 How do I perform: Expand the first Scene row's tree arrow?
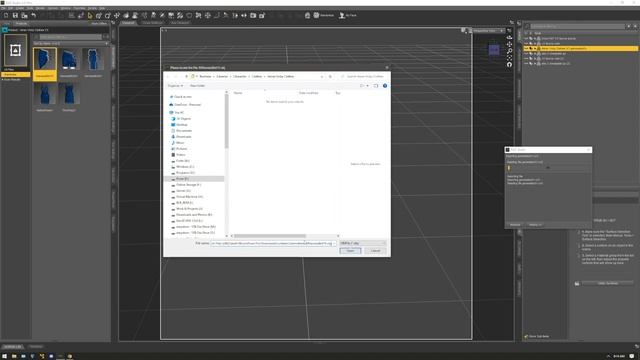point(535,38)
